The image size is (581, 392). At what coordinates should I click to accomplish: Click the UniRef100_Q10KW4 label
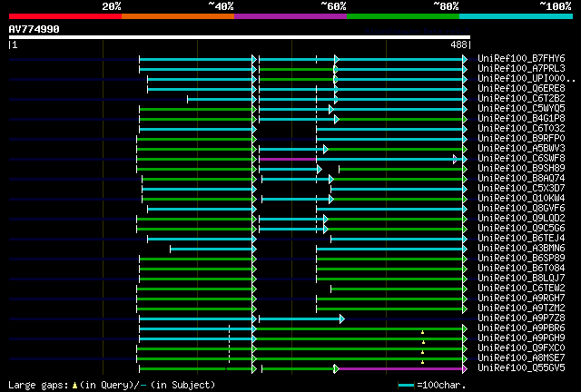point(521,199)
